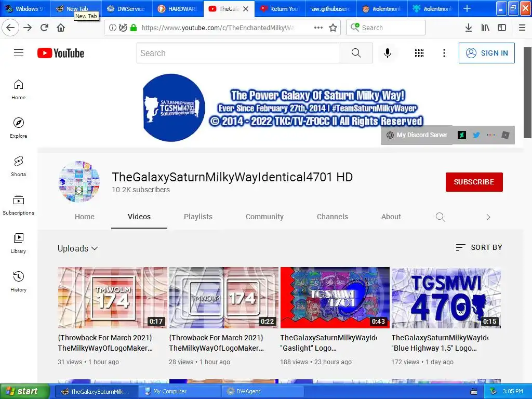Go forward with browser forward arrow
Viewport: 532px width, 399px height.
click(28, 28)
